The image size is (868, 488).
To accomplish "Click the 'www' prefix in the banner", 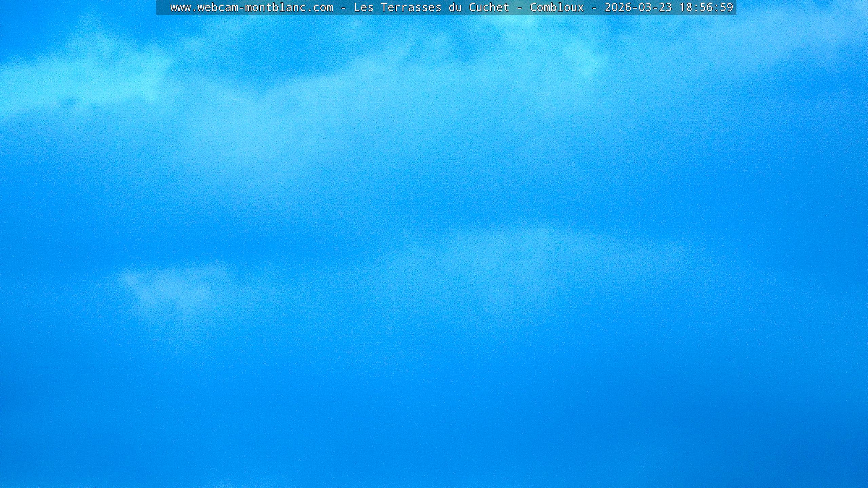I will pyautogui.click(x=180, y=7).
